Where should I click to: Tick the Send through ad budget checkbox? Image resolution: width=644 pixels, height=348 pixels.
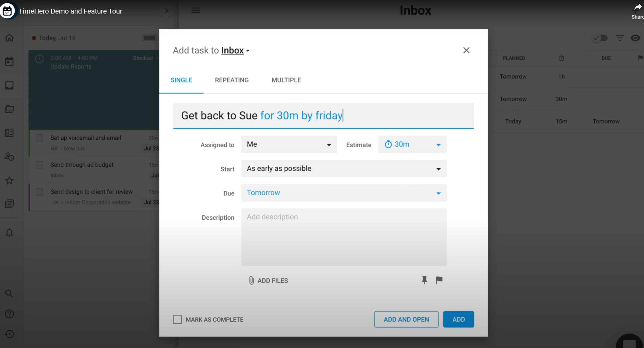tap(40, 165)
